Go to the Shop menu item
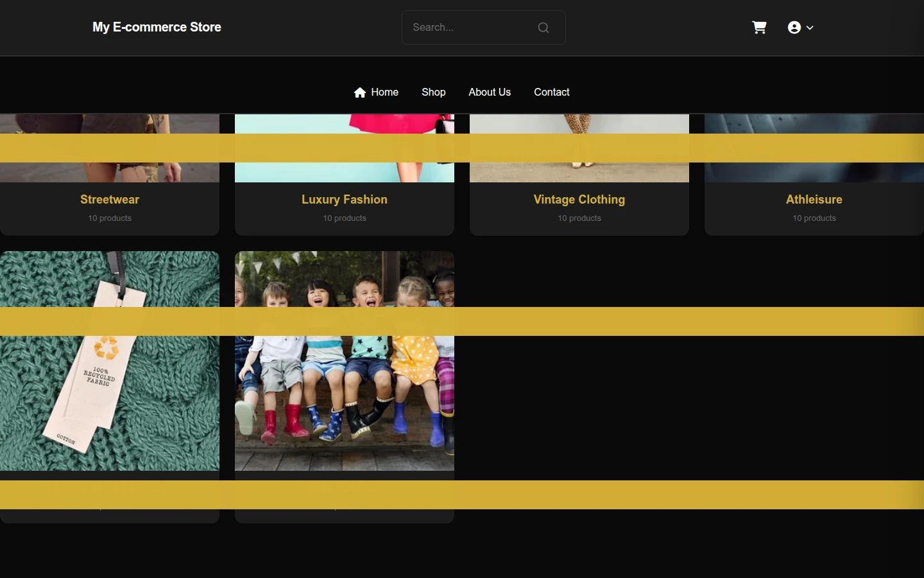924x578 pixels. (x=434, y=92)
